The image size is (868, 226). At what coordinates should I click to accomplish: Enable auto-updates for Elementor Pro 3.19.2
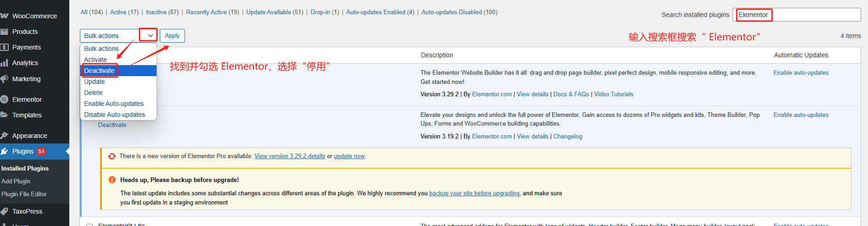click(801, 115)
